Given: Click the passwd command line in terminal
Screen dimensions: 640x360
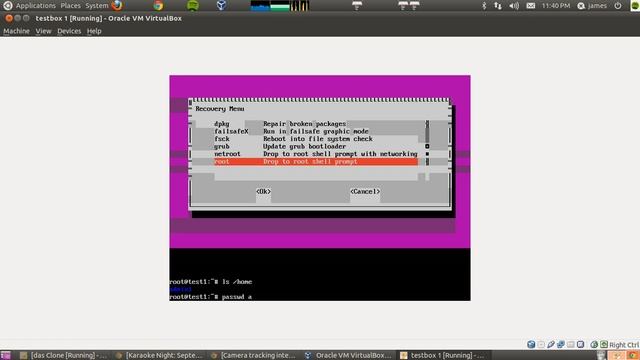Looking at the screenshot, I should coord(211,297).
